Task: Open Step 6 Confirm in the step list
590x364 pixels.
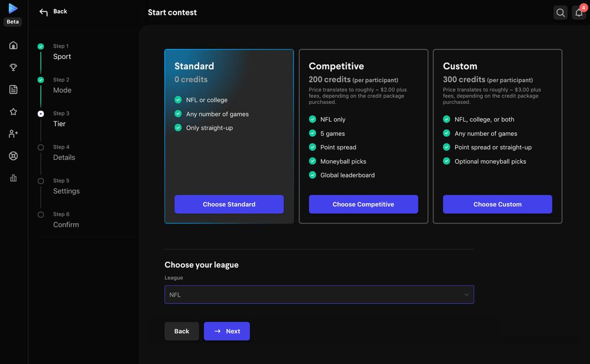Action: coord(40,213)
